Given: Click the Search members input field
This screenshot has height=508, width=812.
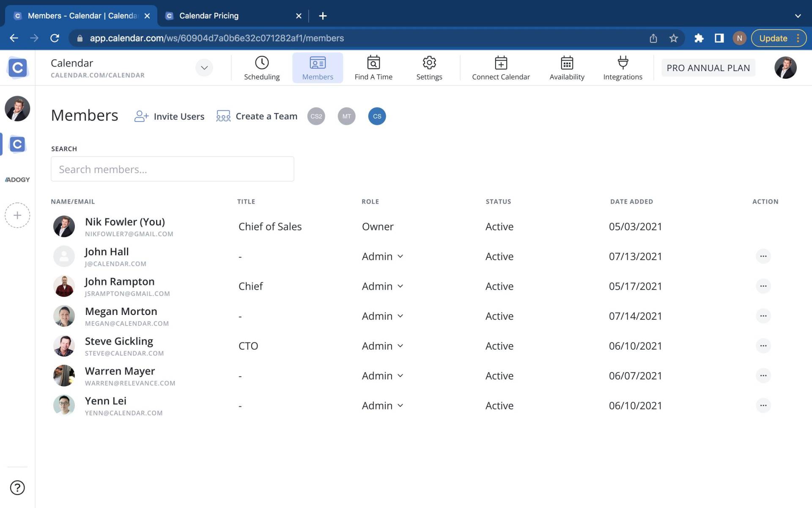Looking at the screenshot, I should click(172, 169).
